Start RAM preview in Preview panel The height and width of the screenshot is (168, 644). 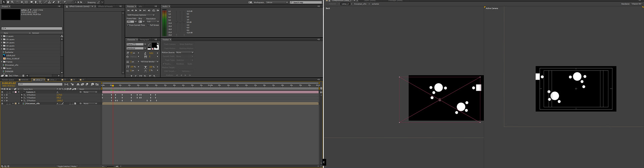tap(158, 10)
